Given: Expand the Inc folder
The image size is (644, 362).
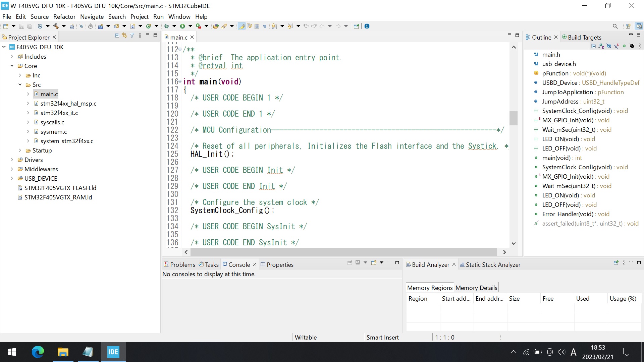Looking at the screenshot, I should click(20, 75).
